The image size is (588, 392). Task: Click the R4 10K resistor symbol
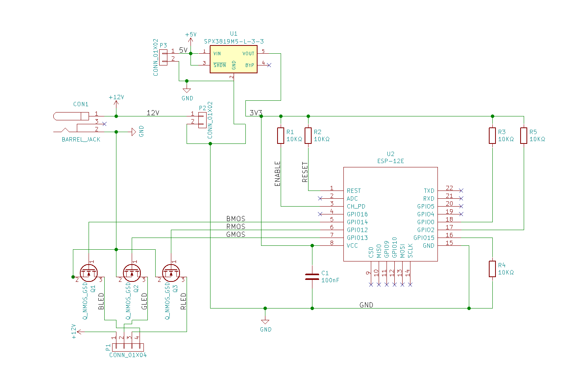492,269
